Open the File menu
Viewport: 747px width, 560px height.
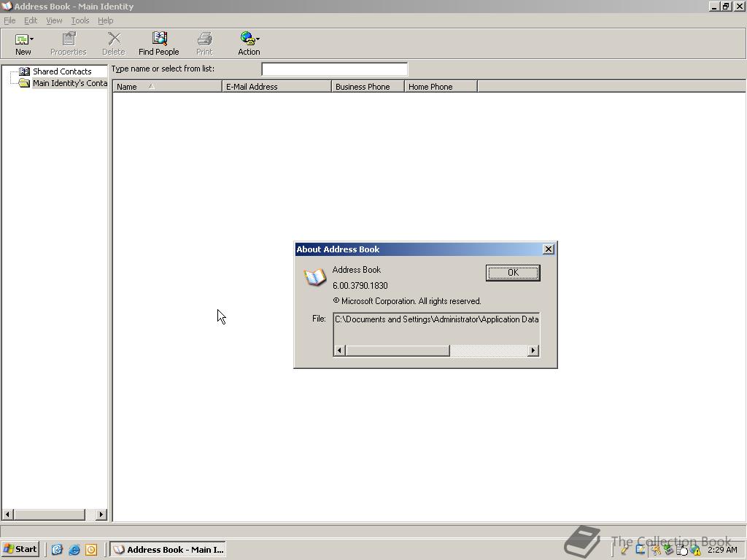tap(9, 20)
